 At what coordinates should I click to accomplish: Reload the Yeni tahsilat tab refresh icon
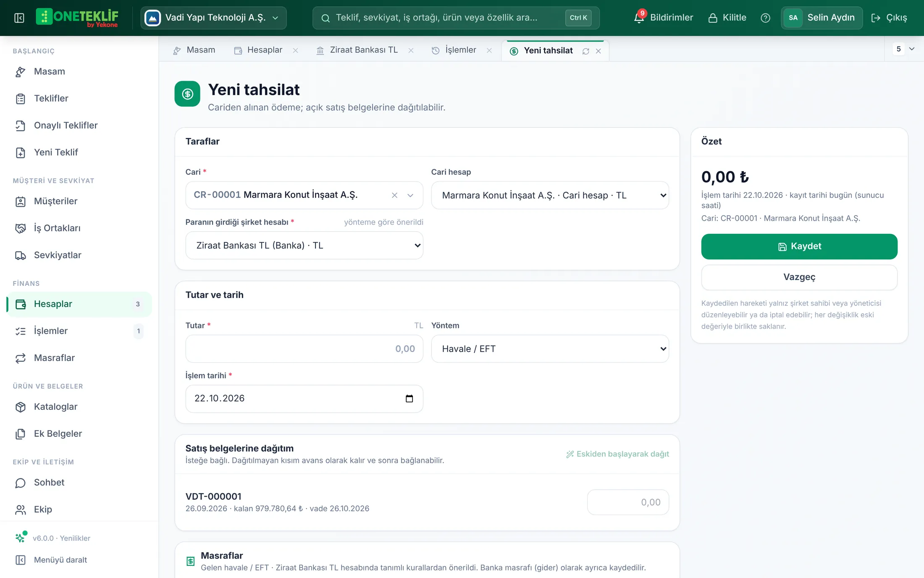click(x=585, y=51)
